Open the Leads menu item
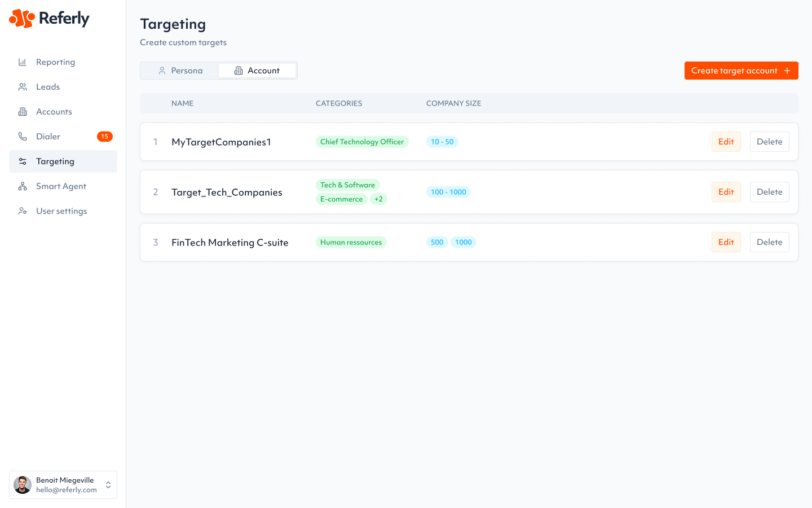 coord(48,87)
